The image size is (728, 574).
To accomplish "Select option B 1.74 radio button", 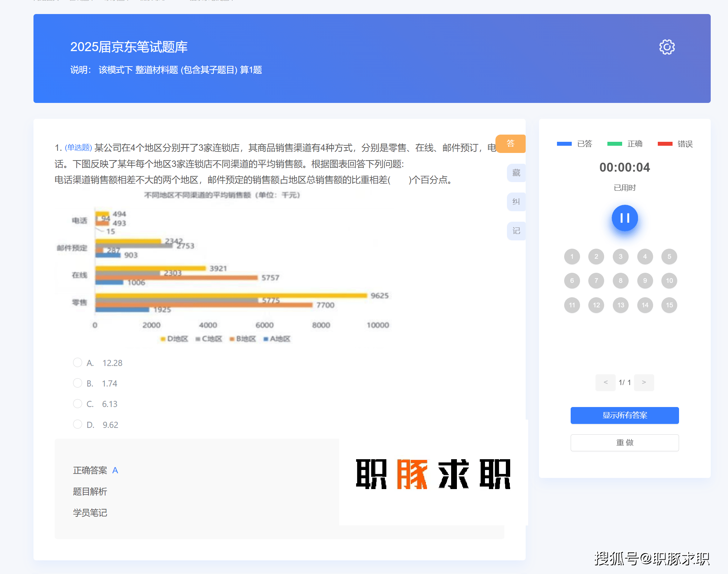I will pos(77,383).
